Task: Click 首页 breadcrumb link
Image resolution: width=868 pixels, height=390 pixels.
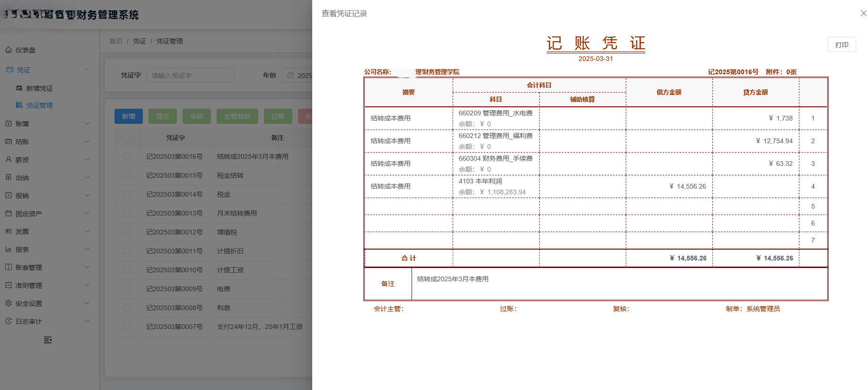Action: point(116,41)
